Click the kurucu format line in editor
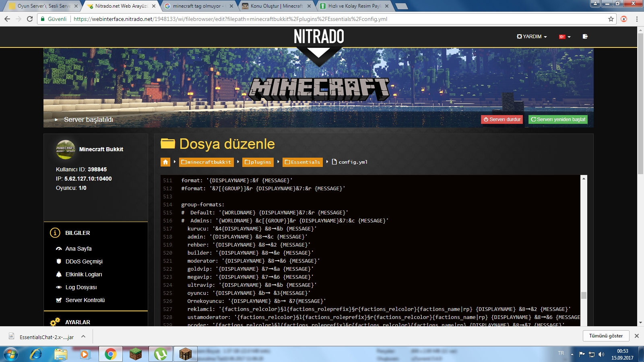Image resolution: width=644 pixels, height=362 pixels. pyautogui.click(x=252, y=229)
